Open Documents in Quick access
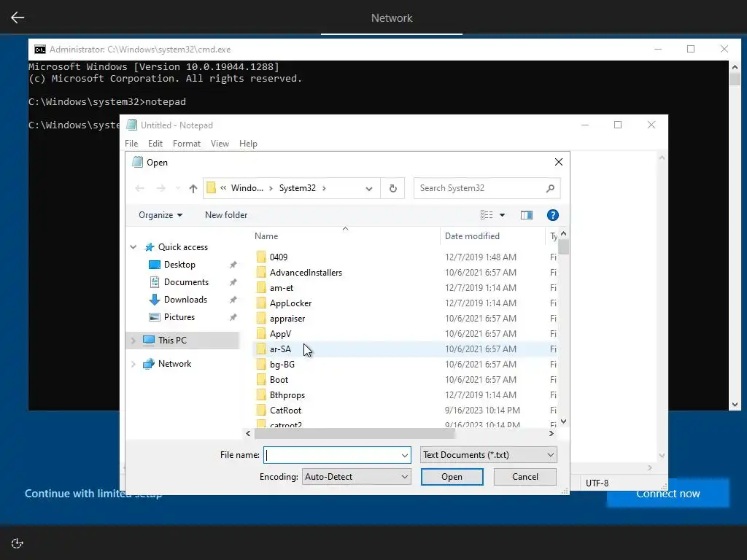The height and width of the screenshot is (560, 747). (186, 282)
